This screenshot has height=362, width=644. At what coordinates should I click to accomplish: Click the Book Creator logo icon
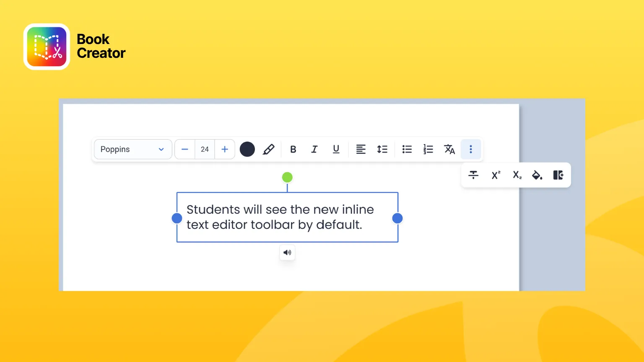(47, 47)
